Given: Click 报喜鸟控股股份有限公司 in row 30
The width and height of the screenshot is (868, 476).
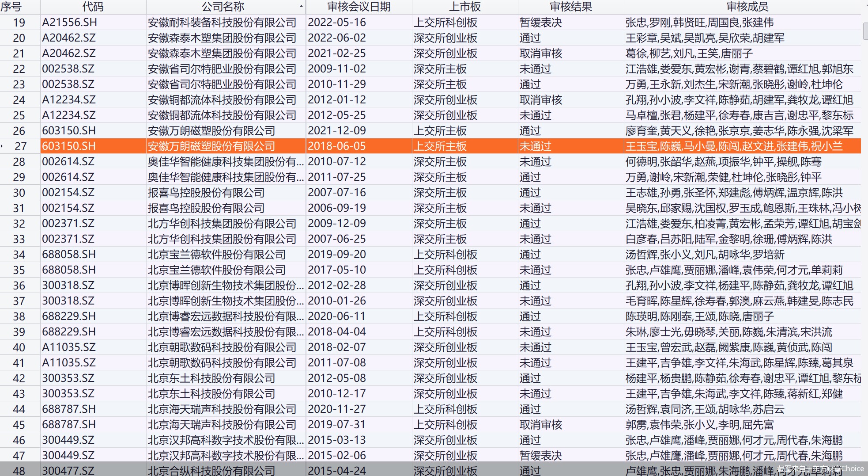Looking at the screenshot, I should pos(206,193).
